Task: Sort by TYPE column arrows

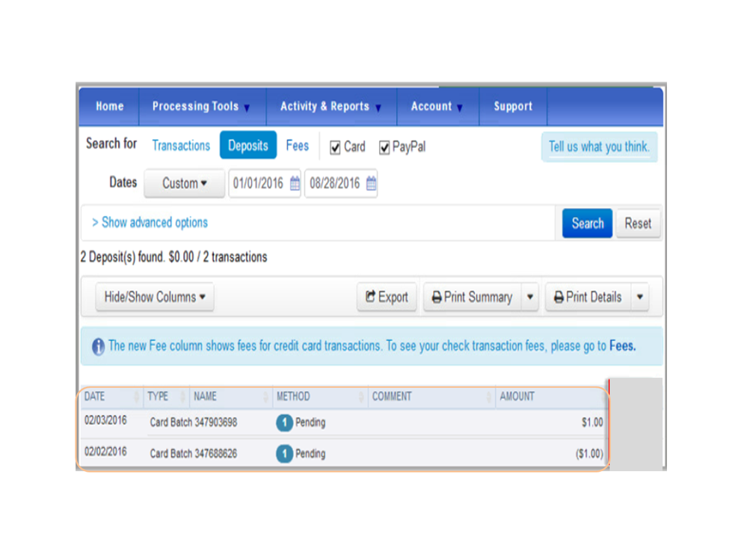Action: click(x=183, y=396)
